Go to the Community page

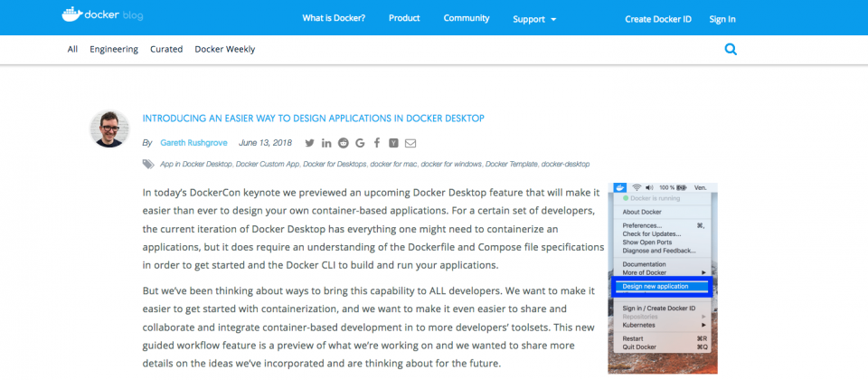tap(467, 18)
